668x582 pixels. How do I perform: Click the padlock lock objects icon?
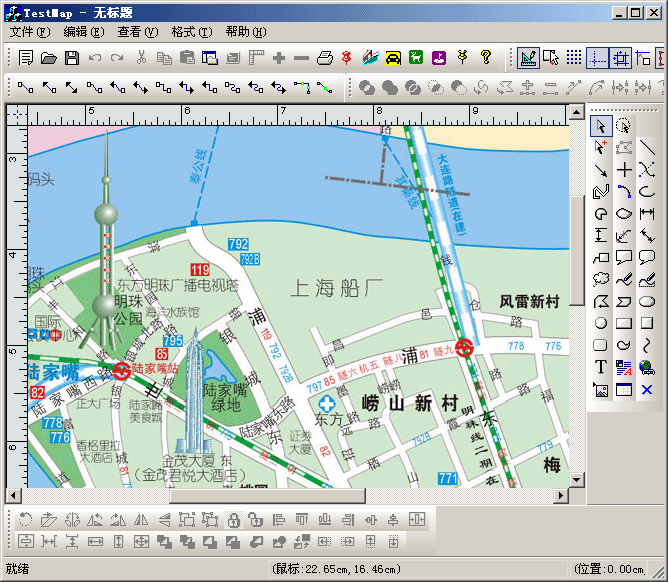(232, 519)
